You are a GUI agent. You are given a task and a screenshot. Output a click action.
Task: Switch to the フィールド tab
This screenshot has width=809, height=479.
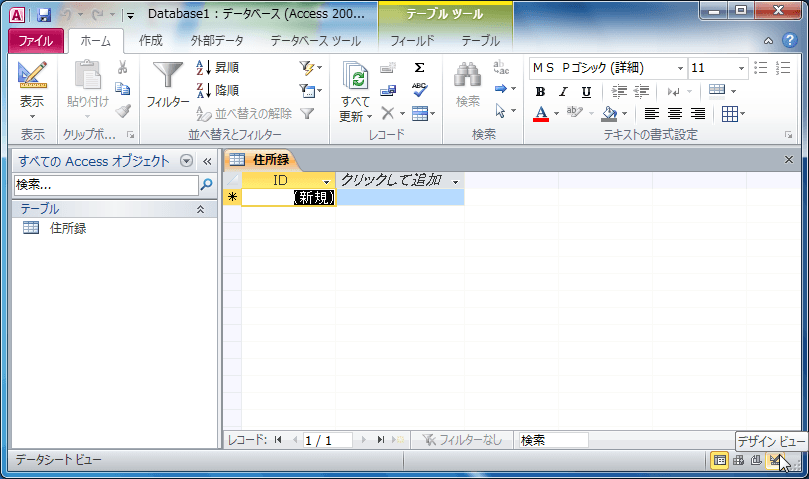[x=412, y=41]
